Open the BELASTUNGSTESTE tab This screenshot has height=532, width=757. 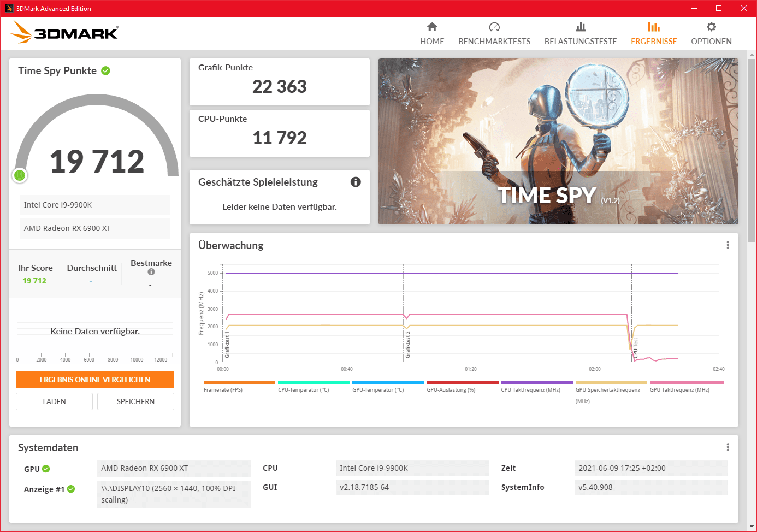tap(581, 34)
